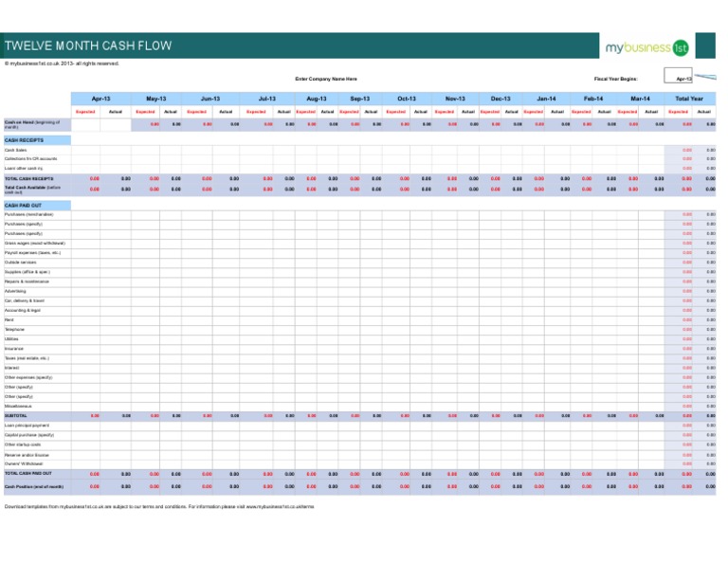The height and width of the screenshot is (563, 728).
Task: Click the 'Accounting & legal' row label
Action: point(23,311)
